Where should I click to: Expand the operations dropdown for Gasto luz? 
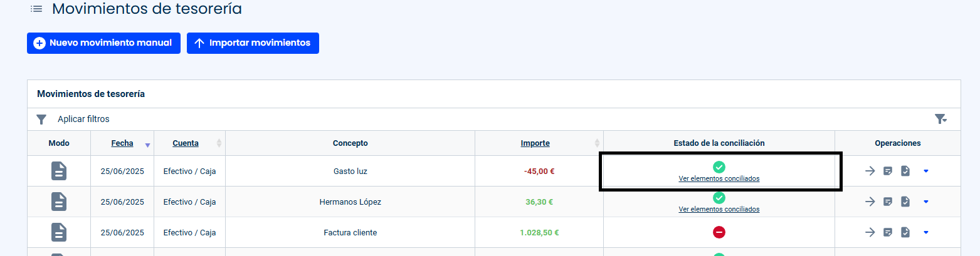pyautogui.click(x=926, y=171)
